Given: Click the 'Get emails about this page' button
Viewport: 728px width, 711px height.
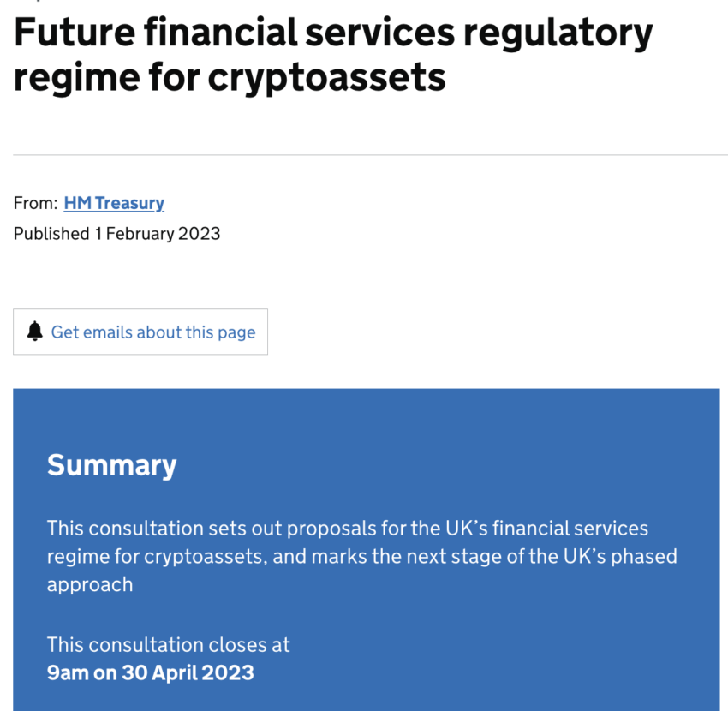Looking at the screenshot, I should [x=140, y=332].
